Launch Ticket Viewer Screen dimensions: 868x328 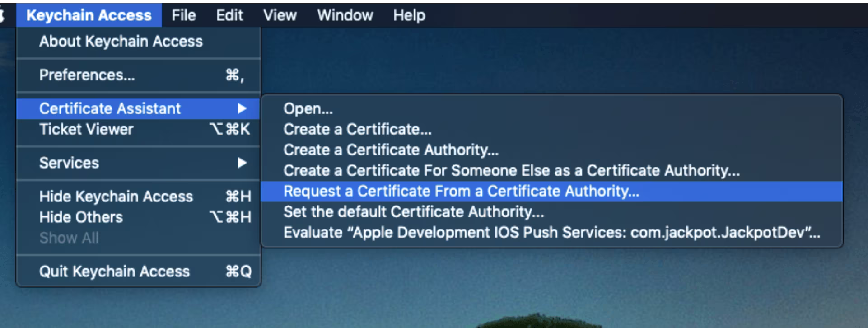pos(86,130)
